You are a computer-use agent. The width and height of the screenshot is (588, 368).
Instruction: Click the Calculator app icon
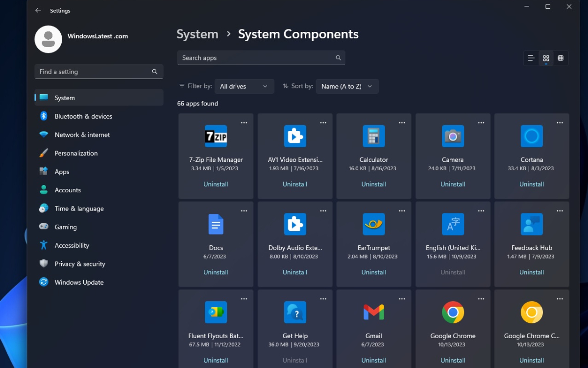[374, 136]
